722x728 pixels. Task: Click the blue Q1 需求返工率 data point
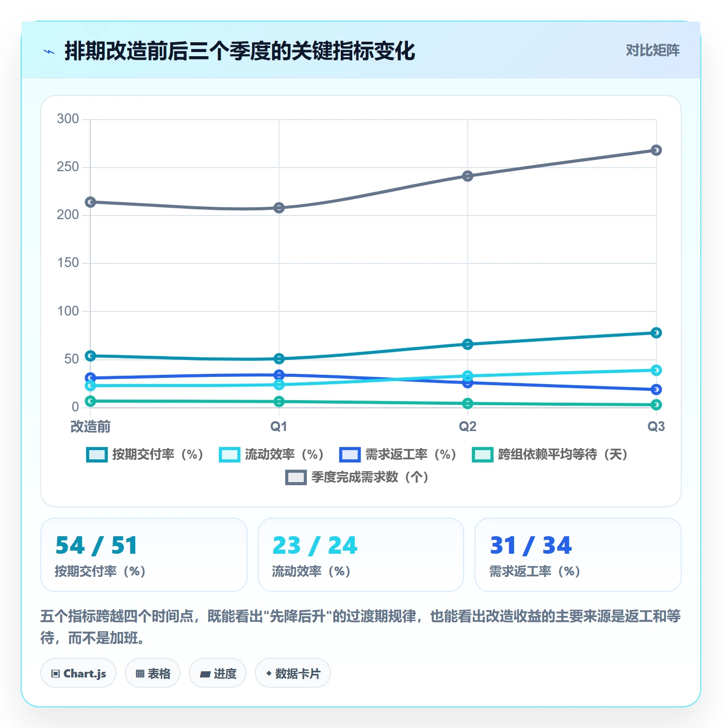coord(279,375)
